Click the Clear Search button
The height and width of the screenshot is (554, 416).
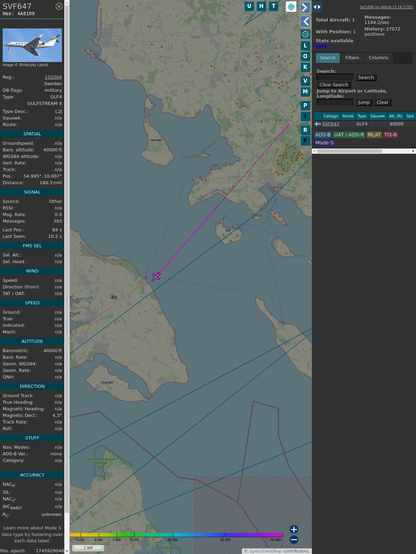[x=334, y=84]
